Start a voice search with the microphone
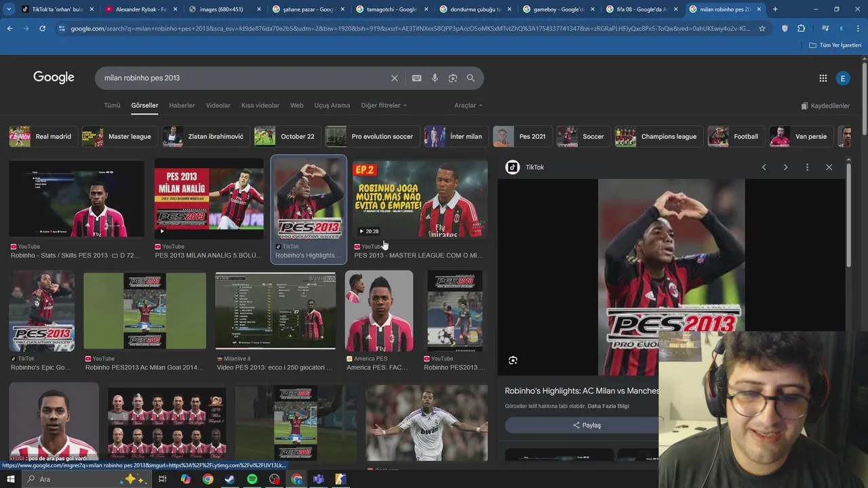The height and width of the screenshot is (488, 868). pos(435,78)
